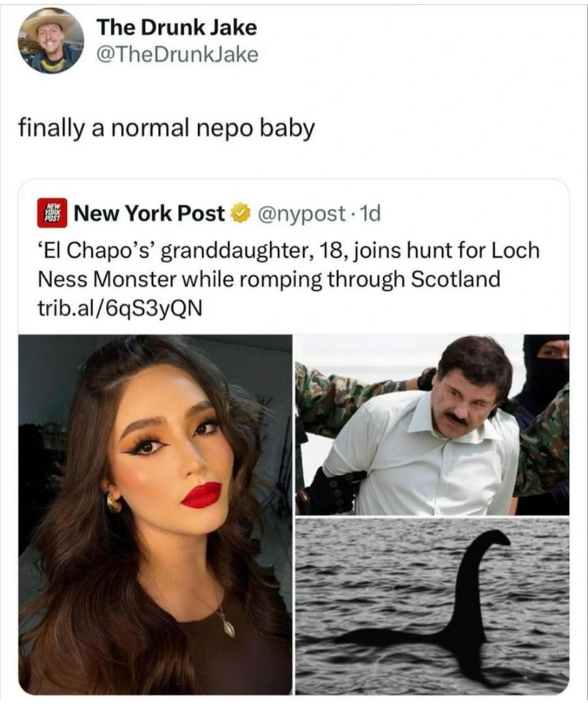Select the 'finally a normal nepo baby' text

166,128
